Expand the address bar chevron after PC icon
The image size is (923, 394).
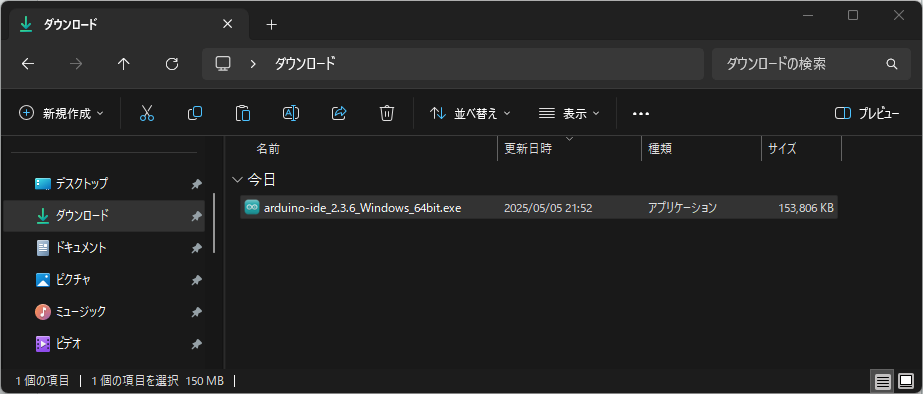253,64
